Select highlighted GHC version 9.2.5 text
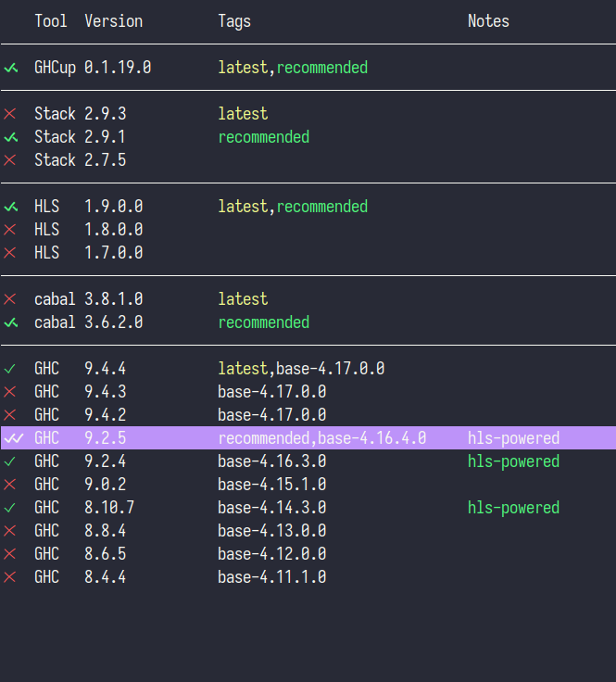 [x=106, y=438]
